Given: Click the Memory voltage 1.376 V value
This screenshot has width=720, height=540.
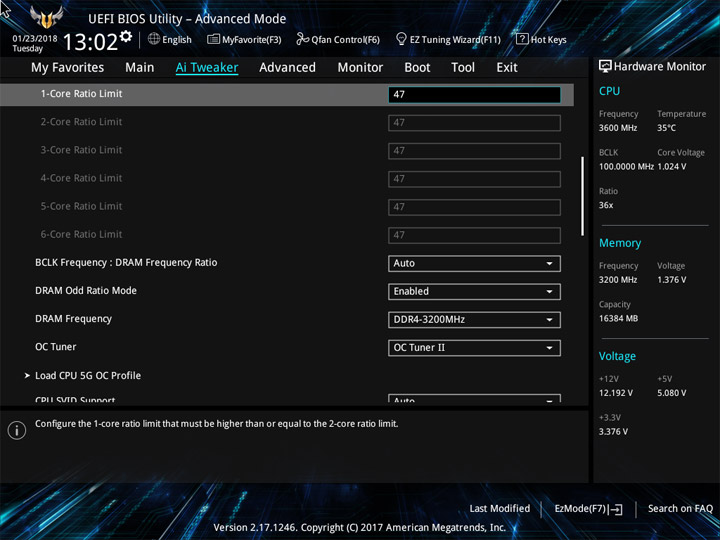Looking at the screenshot, I should click(x=672, y=280).
